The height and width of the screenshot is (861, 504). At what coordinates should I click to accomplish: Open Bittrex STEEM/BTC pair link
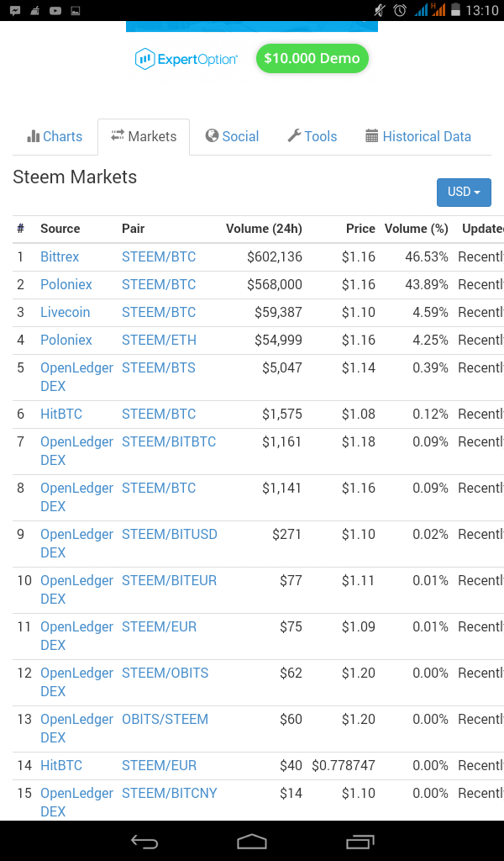pos(159,256)
